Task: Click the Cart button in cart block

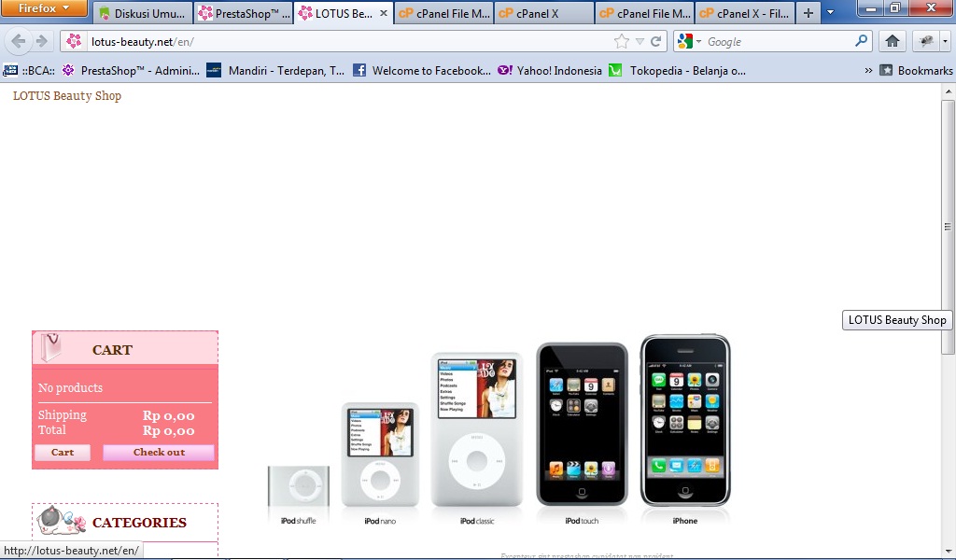Action: 63,452
